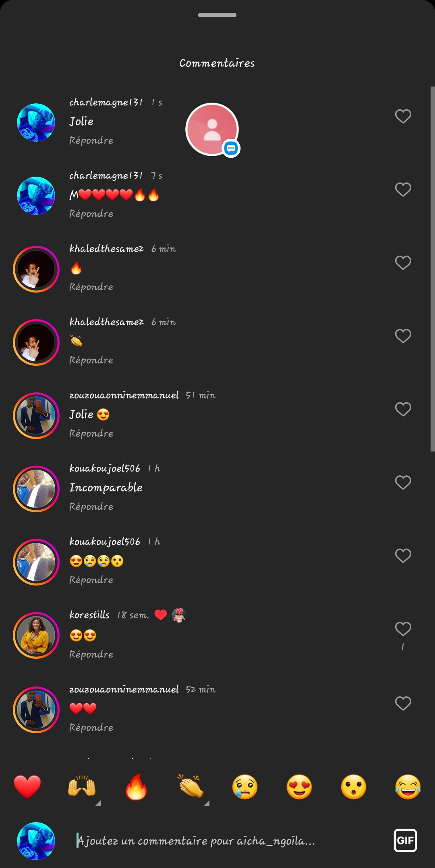Reply to kouakoujoel506's "Incomparable" comment
435x868 pixels.
[x=91, y=507]
